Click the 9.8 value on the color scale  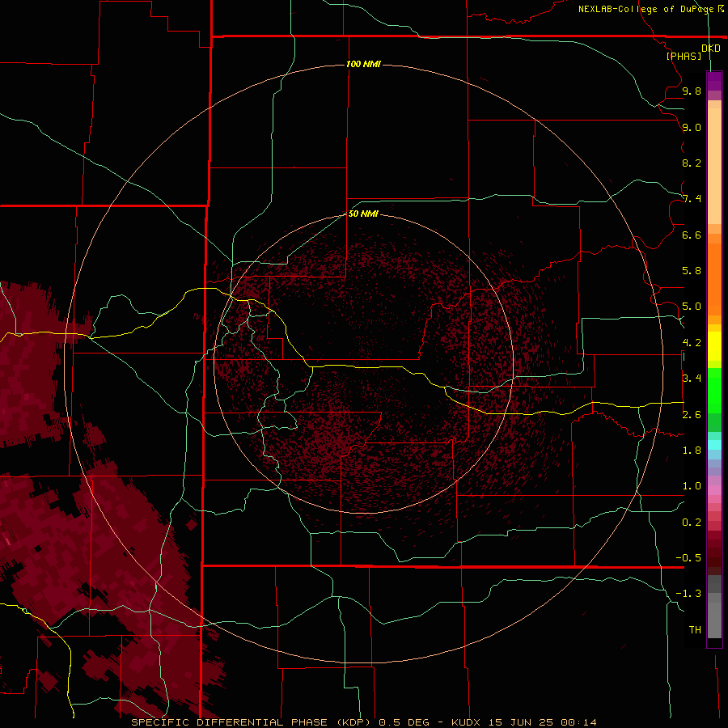[x=692, y=91]
